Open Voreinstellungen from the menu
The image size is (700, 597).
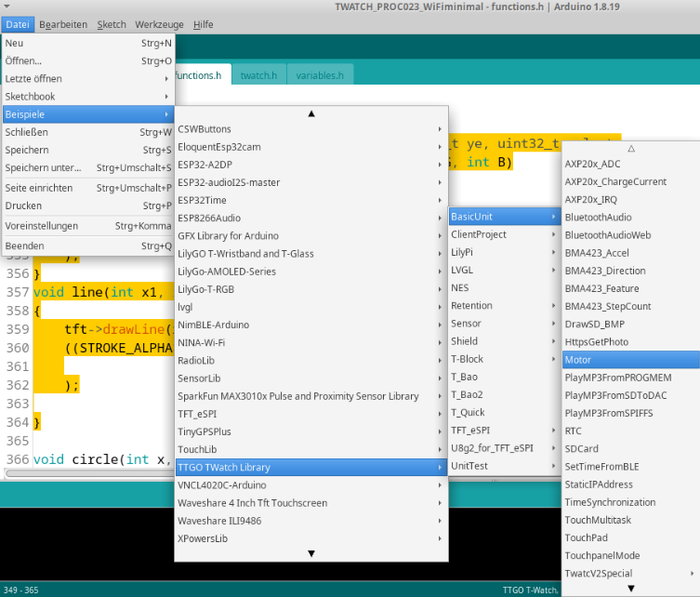pos(88,226)
